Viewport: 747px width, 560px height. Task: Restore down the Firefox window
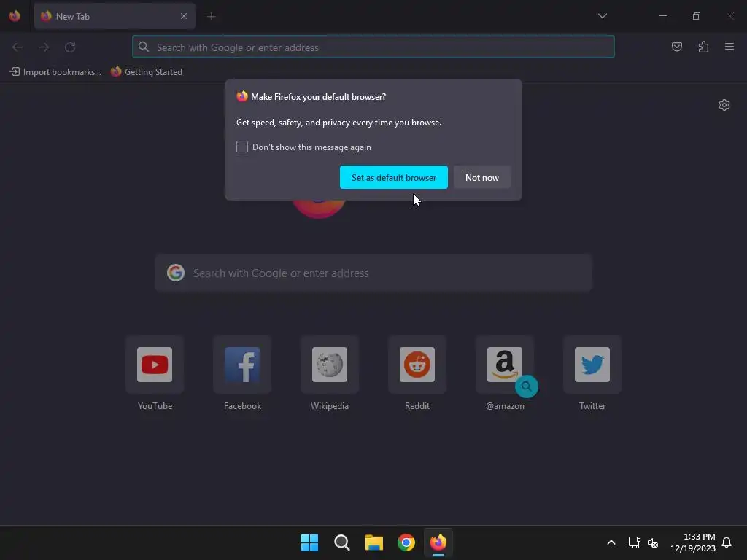pyautogui.click(x=697, y=16)
